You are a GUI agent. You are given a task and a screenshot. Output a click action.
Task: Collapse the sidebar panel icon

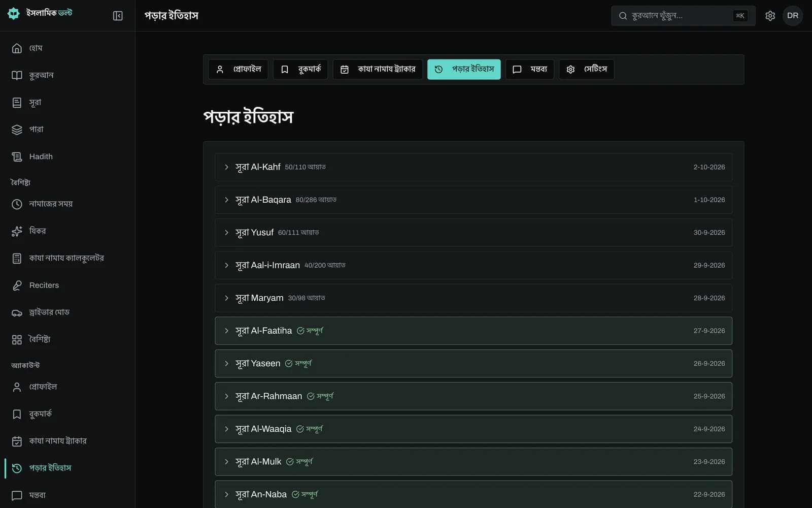click(x=118, y=16)
